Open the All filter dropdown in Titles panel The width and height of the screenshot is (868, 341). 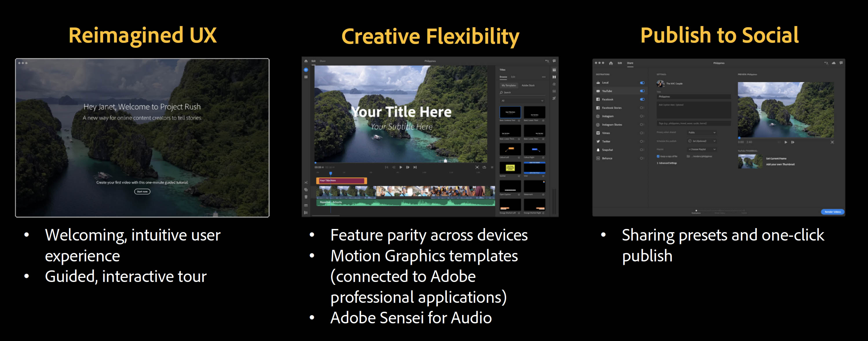[x=522, y=101]
